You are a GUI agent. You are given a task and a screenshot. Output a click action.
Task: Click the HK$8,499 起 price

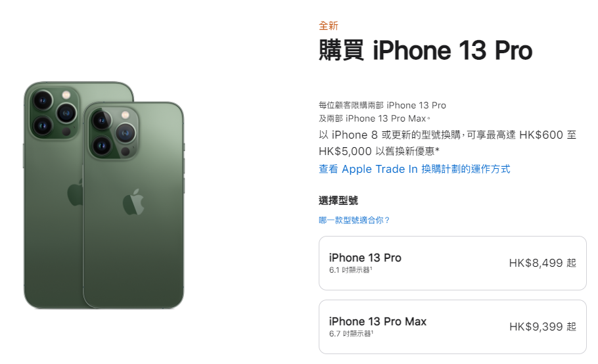coord(542,263)
